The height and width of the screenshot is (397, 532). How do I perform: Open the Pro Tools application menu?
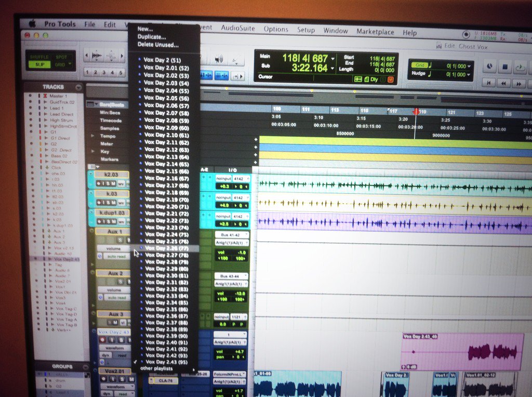click(x=60, y=24)
